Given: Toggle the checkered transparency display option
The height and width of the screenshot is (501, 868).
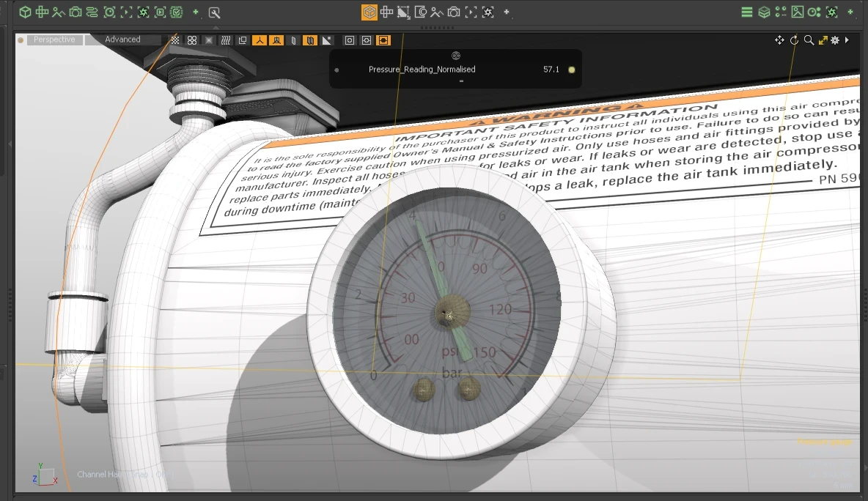Looking at the screenshot, I should pos(175,40).
